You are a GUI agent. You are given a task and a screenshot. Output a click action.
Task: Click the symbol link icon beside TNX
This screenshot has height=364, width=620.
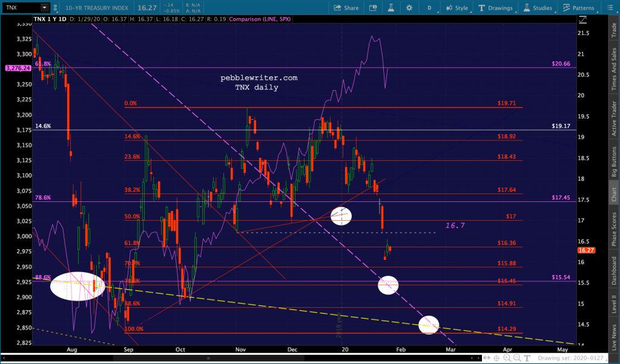click(55, 7)
